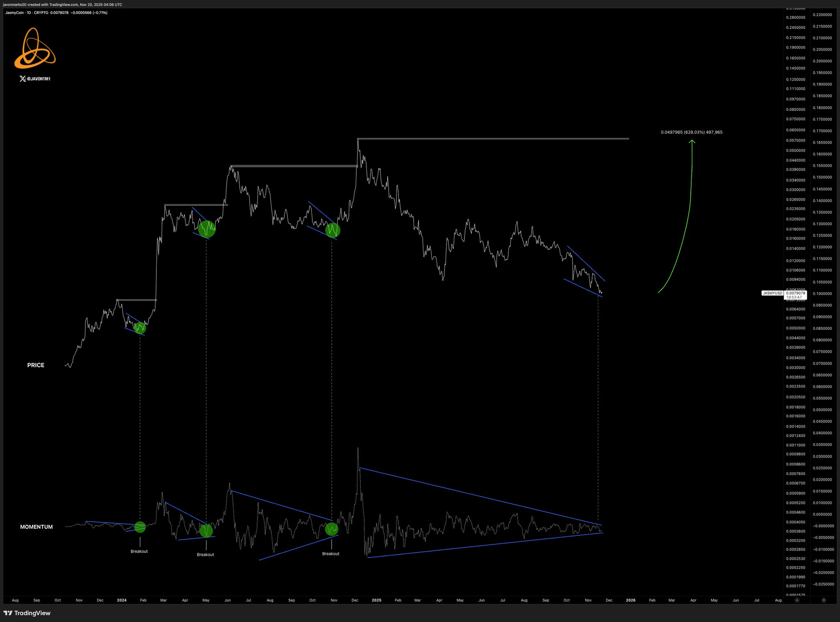Click the green circle on price near November 2024

coord(333,230)
